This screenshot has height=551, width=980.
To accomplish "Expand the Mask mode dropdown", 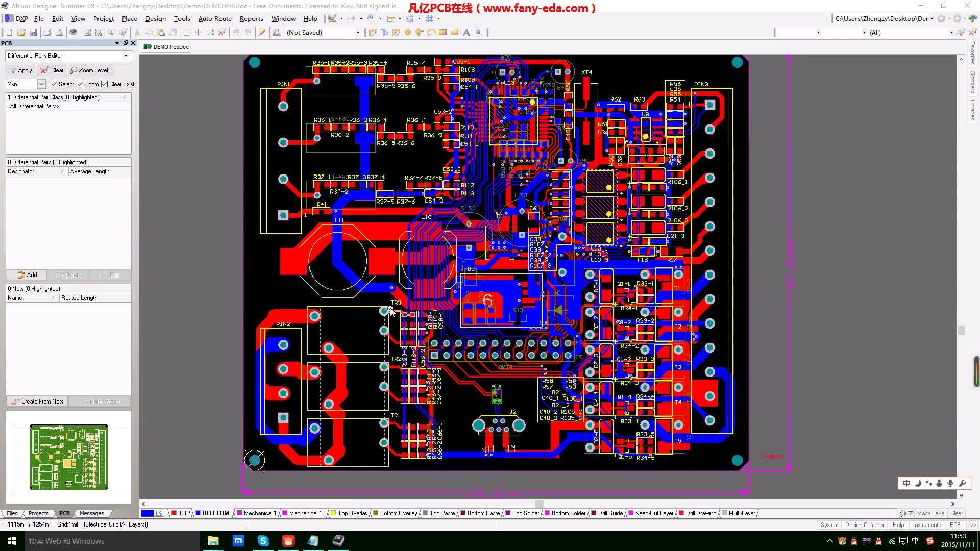I will [x=41, y=84].
